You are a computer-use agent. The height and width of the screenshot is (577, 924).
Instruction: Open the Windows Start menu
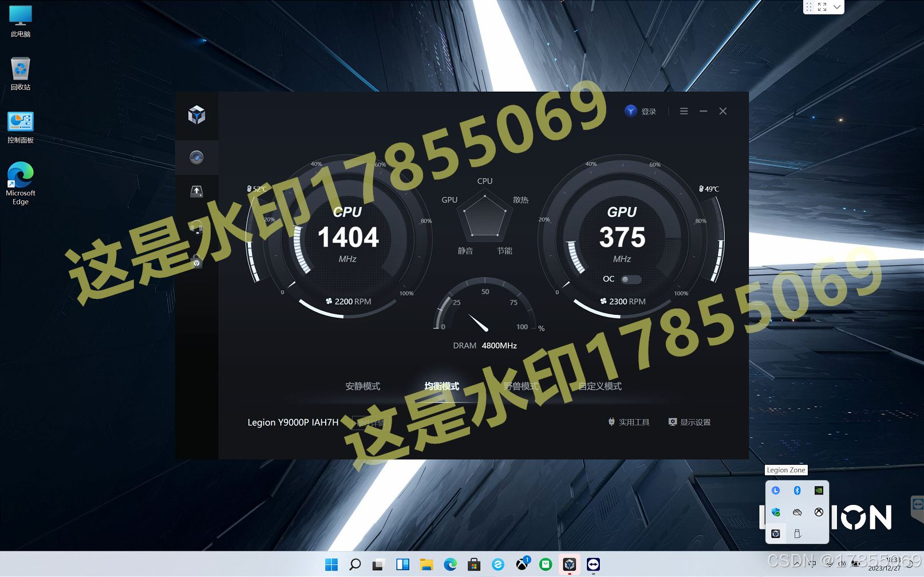click(x=331, y=564)
